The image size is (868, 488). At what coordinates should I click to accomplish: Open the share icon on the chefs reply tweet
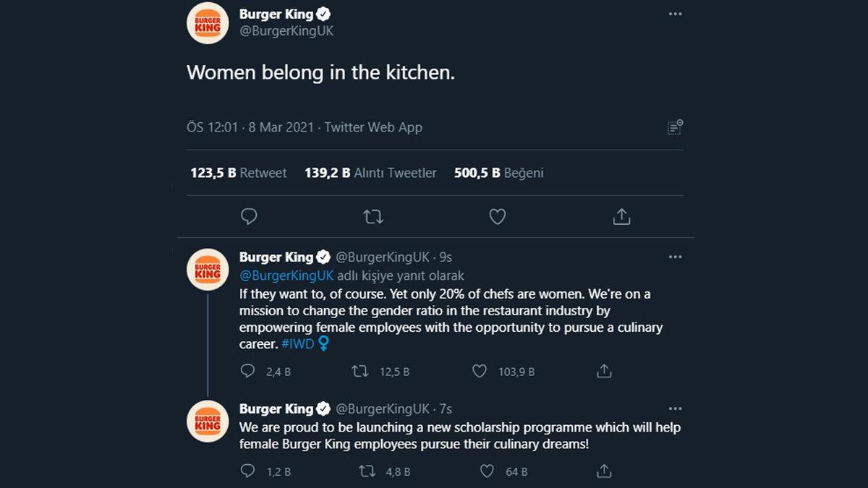(x=604, y=371)
